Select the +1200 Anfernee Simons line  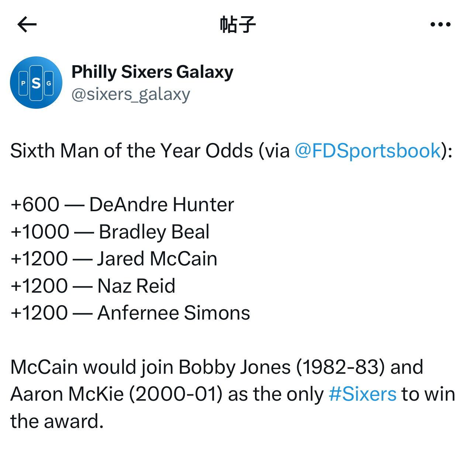130,313
